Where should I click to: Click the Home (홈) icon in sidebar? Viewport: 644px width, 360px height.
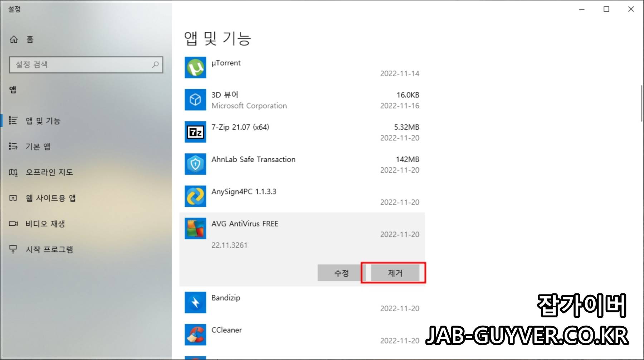tap(14, 39)
